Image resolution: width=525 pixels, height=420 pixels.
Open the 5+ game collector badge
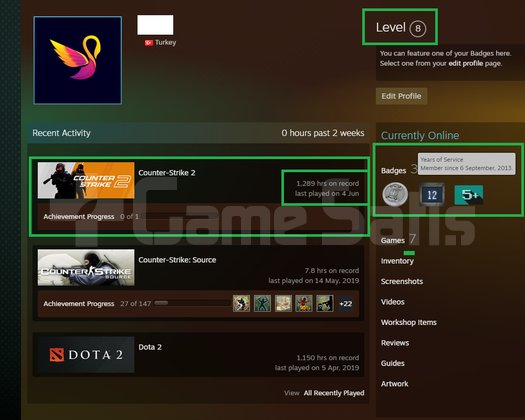tap(469, 195)
